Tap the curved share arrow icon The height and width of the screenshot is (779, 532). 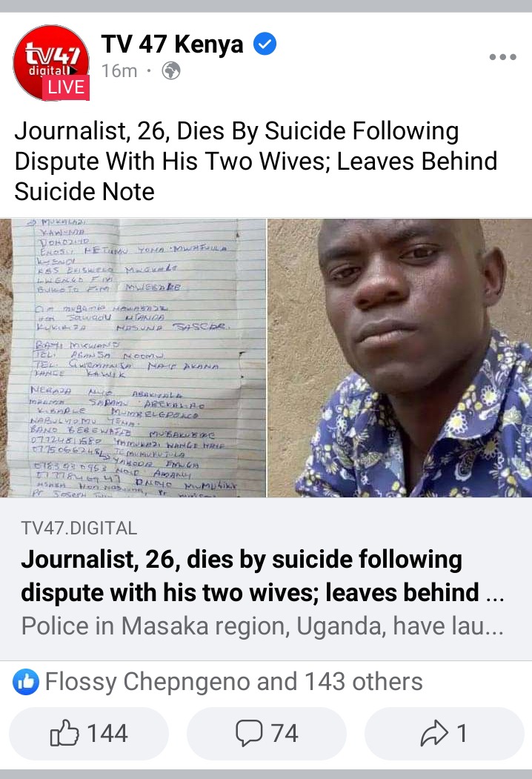pos(435,733)
